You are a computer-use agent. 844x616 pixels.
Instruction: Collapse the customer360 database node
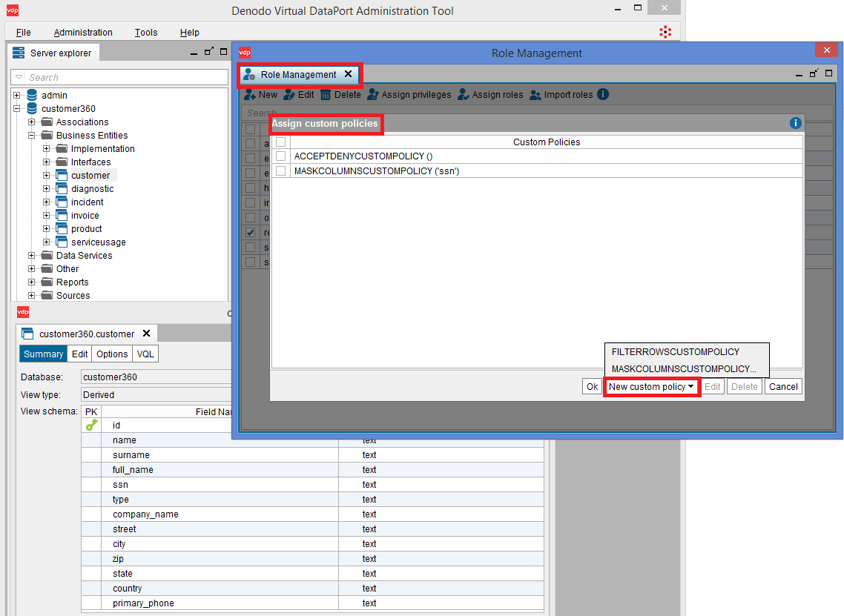[x=16, y=109]
